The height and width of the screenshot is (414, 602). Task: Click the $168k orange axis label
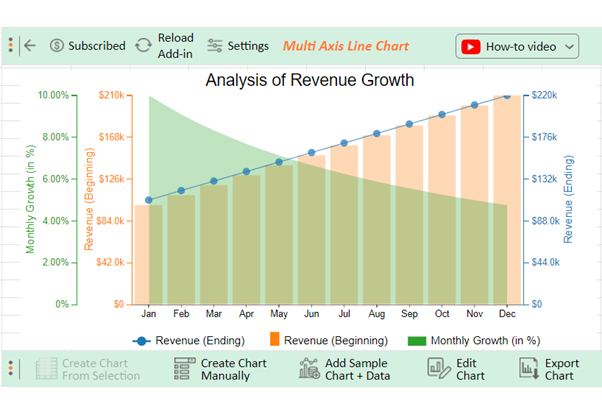(x=111, y=137)
